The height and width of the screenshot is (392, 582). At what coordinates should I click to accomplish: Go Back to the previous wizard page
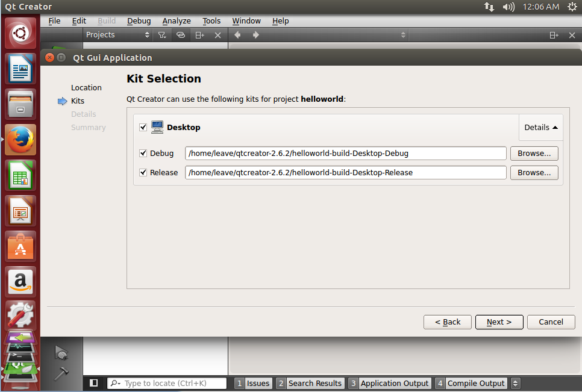(448, 322)
